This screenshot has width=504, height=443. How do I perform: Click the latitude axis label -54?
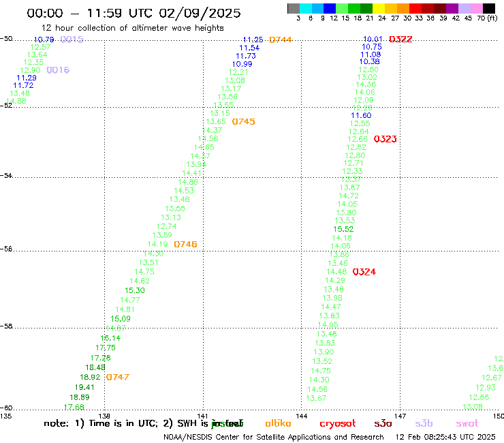(6, 176)
